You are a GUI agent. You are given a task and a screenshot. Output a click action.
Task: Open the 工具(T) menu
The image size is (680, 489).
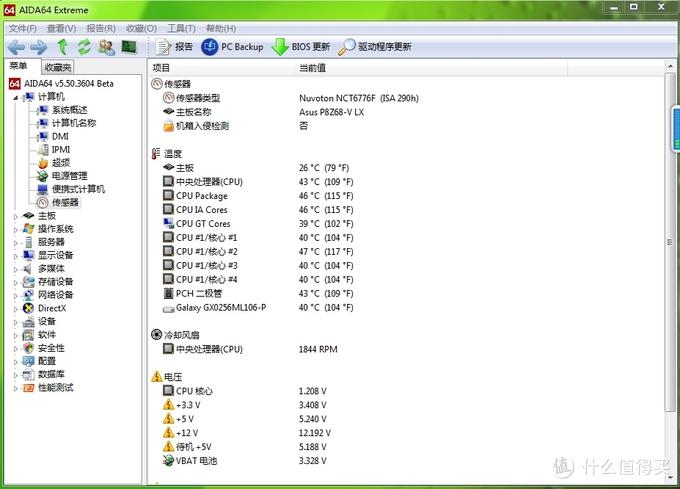click(x=182, y=29)
